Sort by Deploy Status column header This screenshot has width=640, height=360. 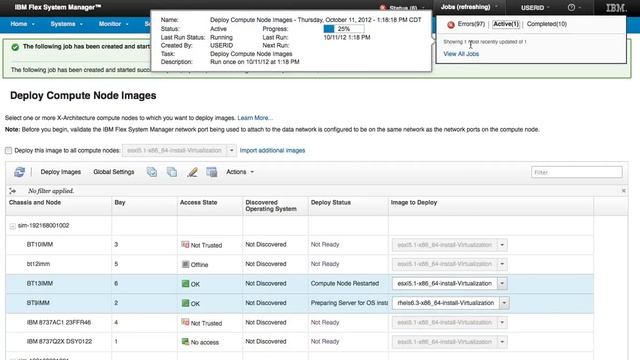331,202
